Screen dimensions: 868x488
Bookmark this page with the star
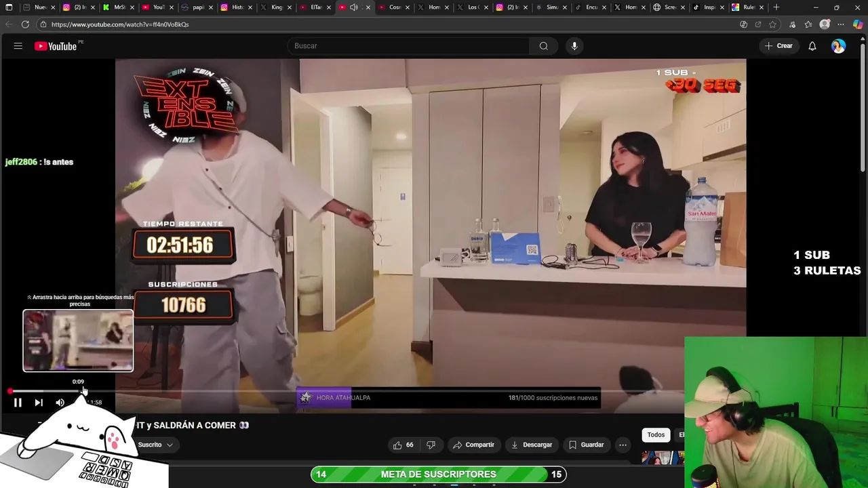(x=772, y=24)
